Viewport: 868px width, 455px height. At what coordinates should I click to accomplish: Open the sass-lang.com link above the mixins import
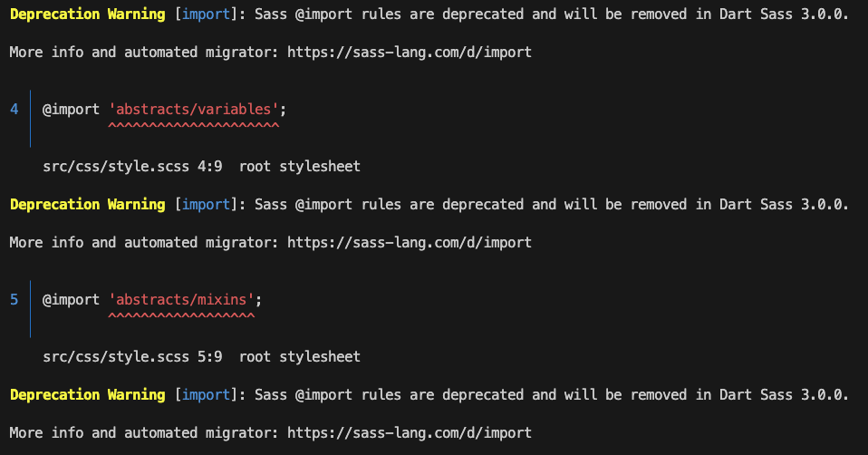(x=410, y=243)
